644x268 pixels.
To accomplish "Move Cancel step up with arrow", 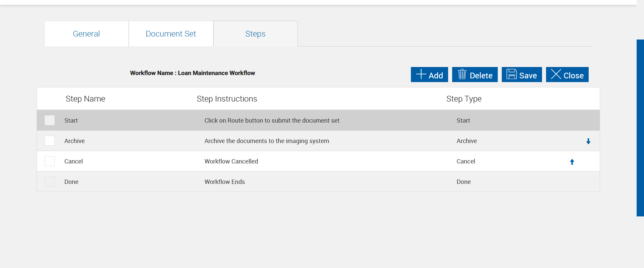I will [572, 162].
